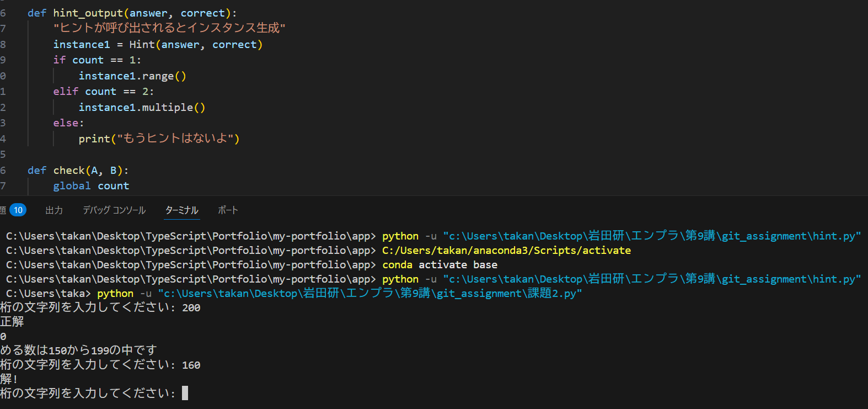Viewport: 868px width, 409px height.
Task: Place cursor on the else: keyword
Action: pos(68,123)
